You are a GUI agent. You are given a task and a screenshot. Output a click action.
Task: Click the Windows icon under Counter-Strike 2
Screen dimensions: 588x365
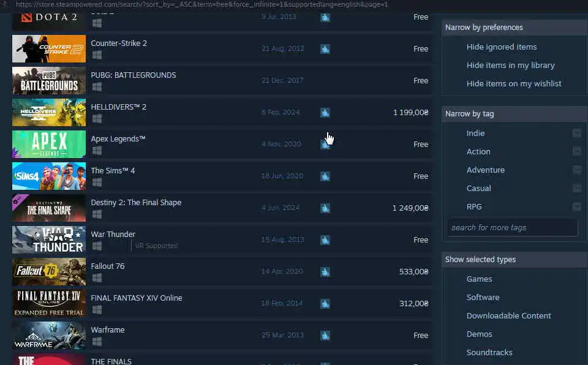click(97, 55)
